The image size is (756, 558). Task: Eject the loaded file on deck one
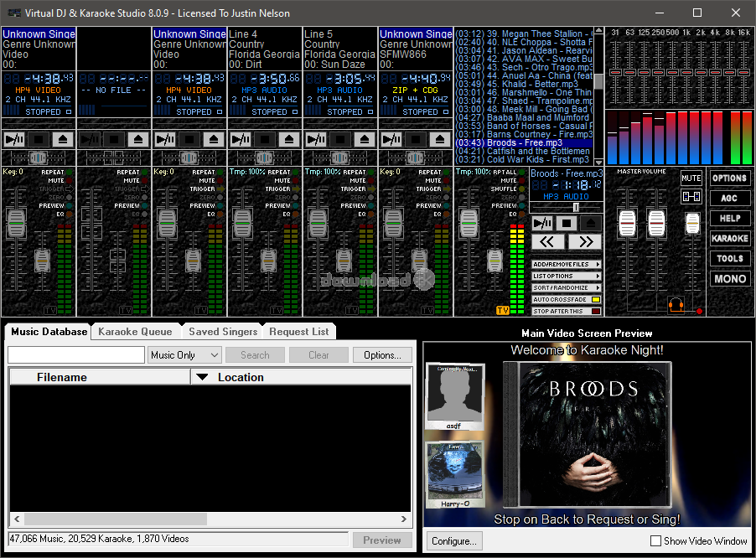coord(62,138)
